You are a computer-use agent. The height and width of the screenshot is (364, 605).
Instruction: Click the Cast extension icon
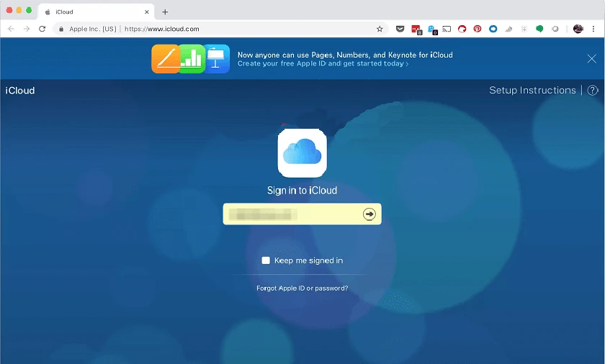[447, 29]
